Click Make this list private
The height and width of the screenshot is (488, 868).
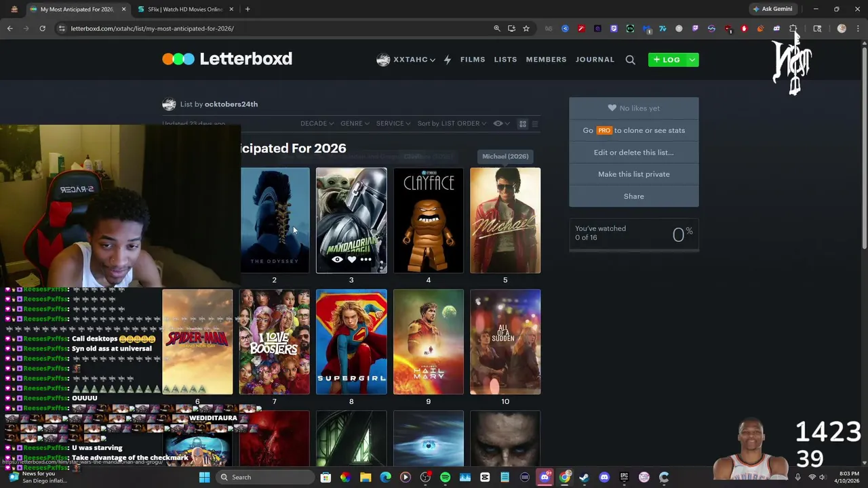(x=634, y=174)
